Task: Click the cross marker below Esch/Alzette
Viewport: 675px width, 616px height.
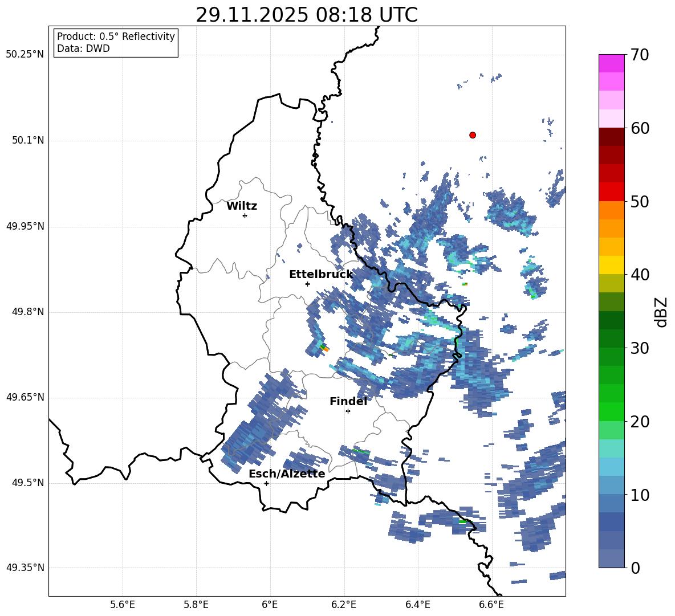Action: (x=266, y=483)
